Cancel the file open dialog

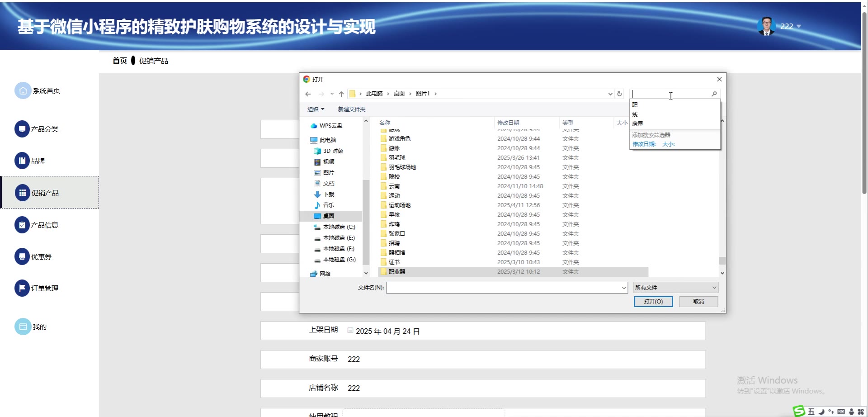(698, 302)
